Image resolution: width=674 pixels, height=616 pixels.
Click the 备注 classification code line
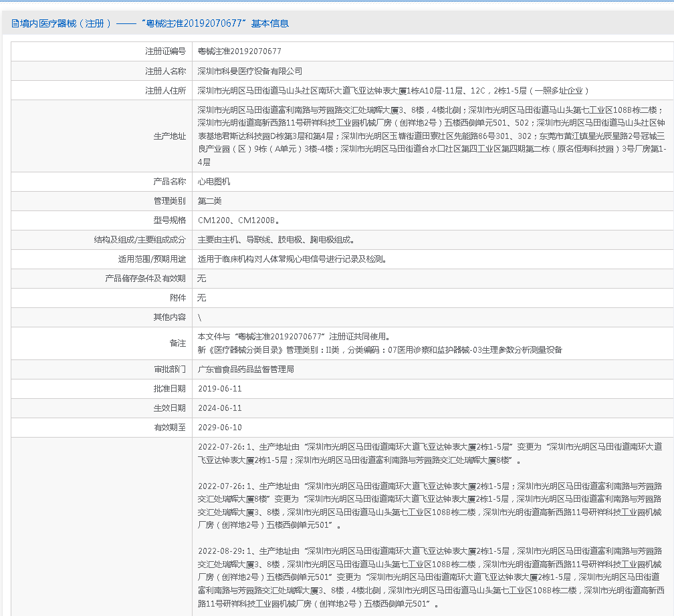coord(380,349)
